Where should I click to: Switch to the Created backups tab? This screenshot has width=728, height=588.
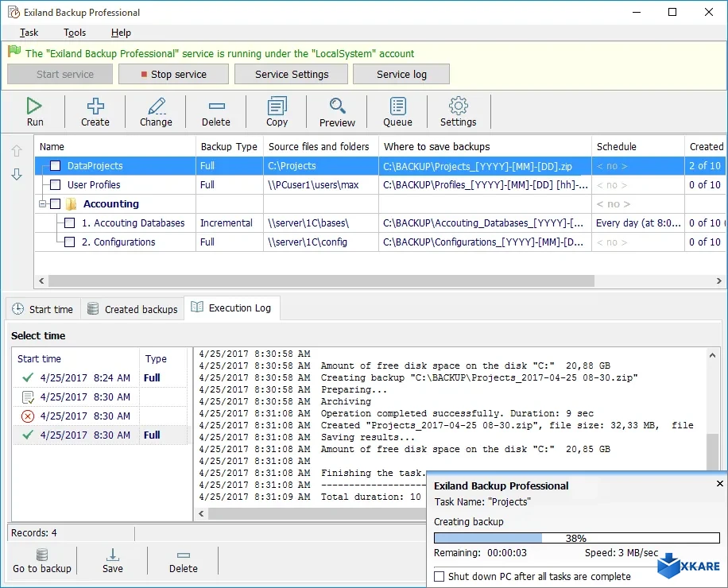pos(133,309)
